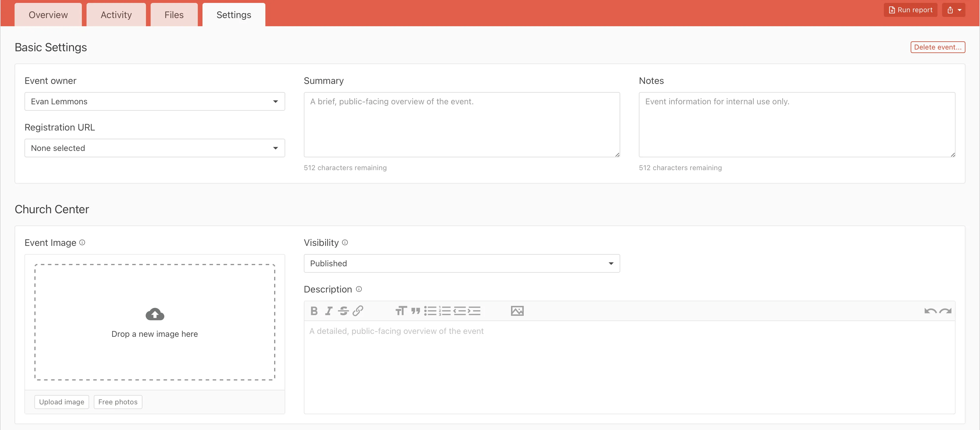Viewport: 980px width, 430px height.
Task: Switch to the Activity tab
Action: tap(116, 15)
